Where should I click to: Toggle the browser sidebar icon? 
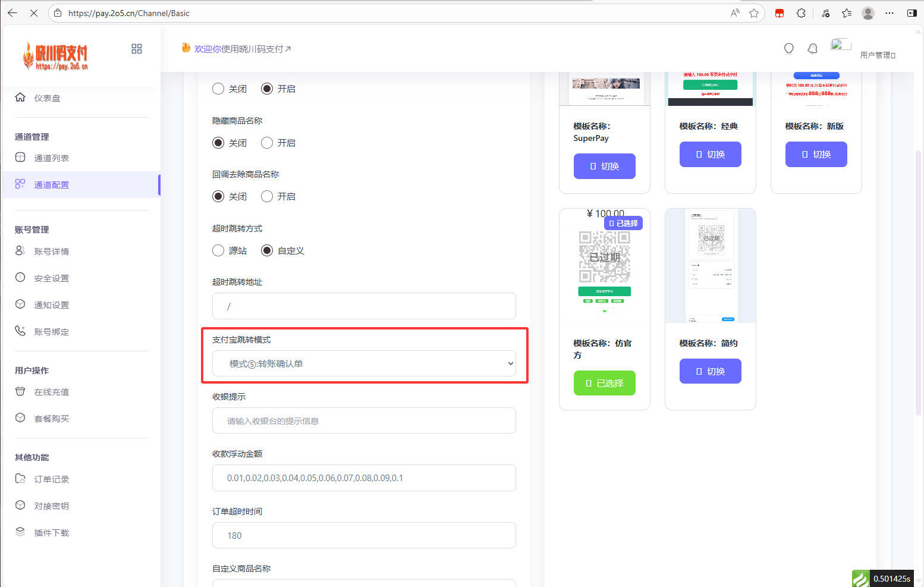[912, 13]
